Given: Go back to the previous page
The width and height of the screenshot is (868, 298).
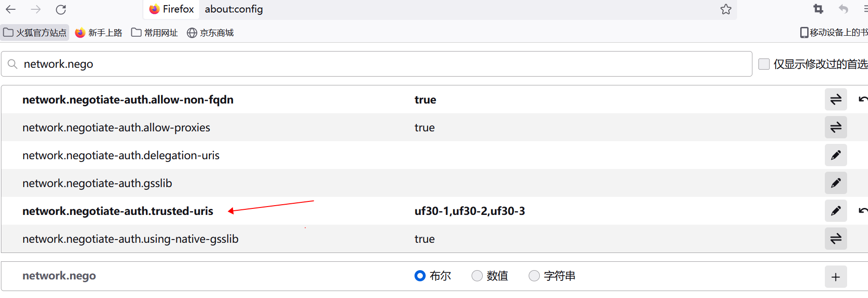Looking at the screenshot, I should point(11,9).
